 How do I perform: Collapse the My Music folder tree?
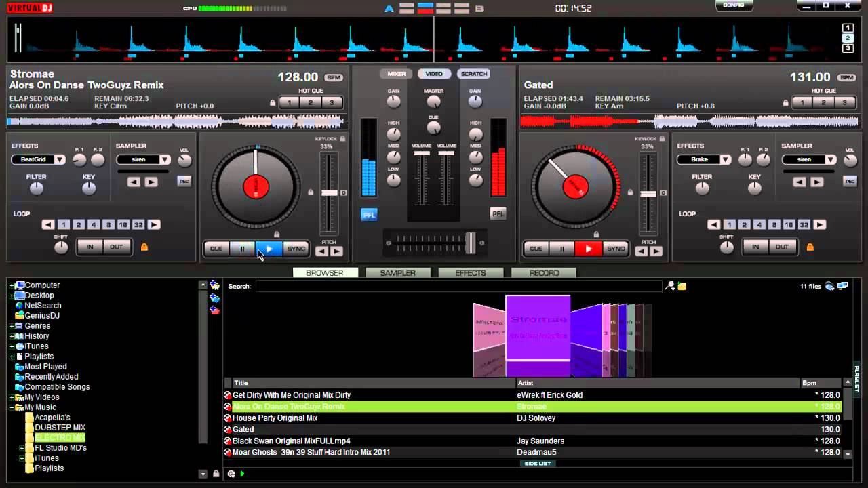click(12, 407)
